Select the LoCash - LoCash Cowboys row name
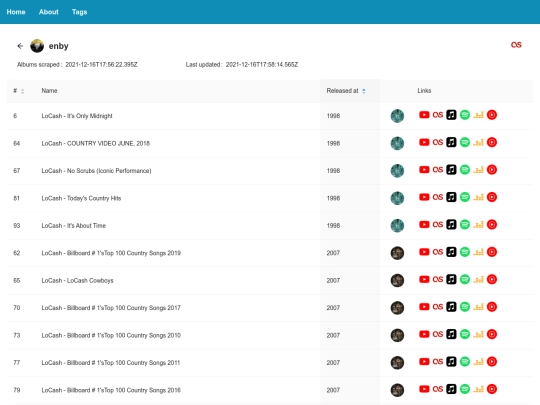Viewport: 540px width, 405px height. tap(77, 280)
